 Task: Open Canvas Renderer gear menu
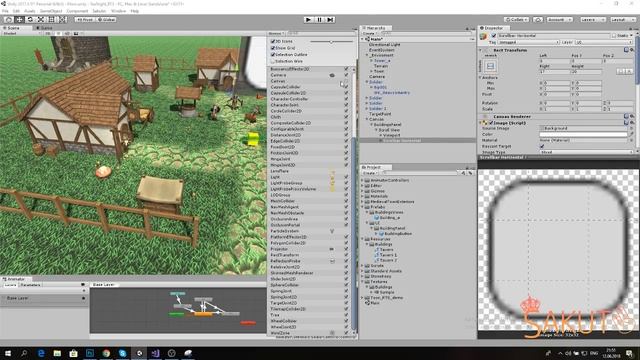(632, 116)
